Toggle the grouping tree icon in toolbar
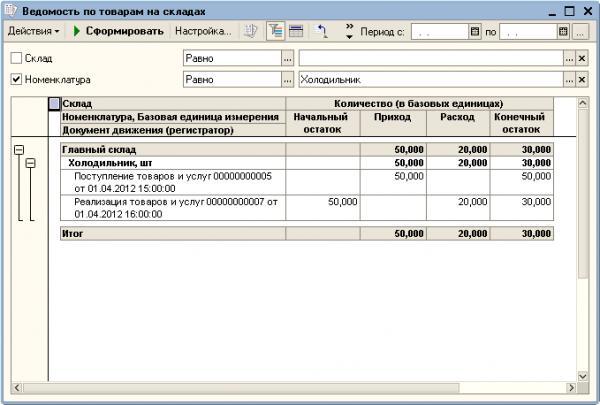The height and width of the screenshot is (405, 600). tap(274, 31)
